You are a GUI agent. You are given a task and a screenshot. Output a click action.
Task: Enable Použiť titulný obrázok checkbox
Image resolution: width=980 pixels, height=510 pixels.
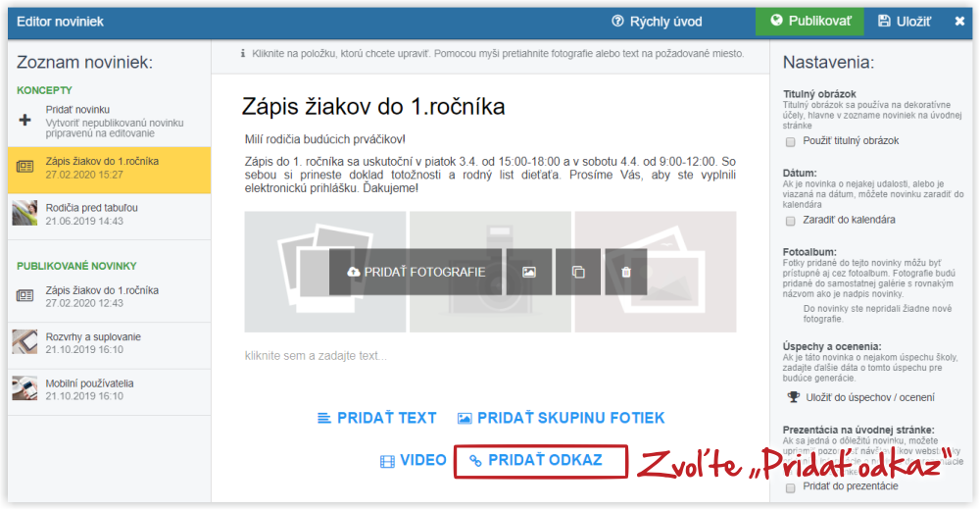point(791,141)
